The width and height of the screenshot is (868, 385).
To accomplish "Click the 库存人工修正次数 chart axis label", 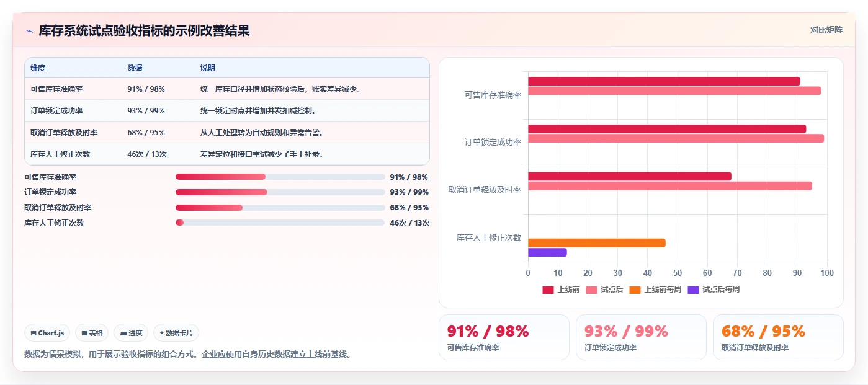I will pyautogui.click(x=488, y=237).
